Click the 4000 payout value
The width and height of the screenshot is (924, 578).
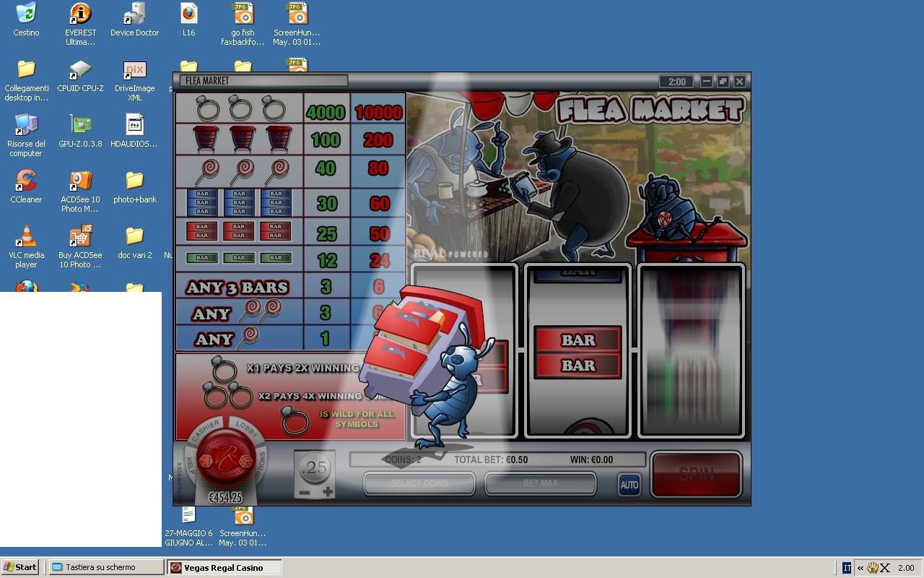click(326, 112)
